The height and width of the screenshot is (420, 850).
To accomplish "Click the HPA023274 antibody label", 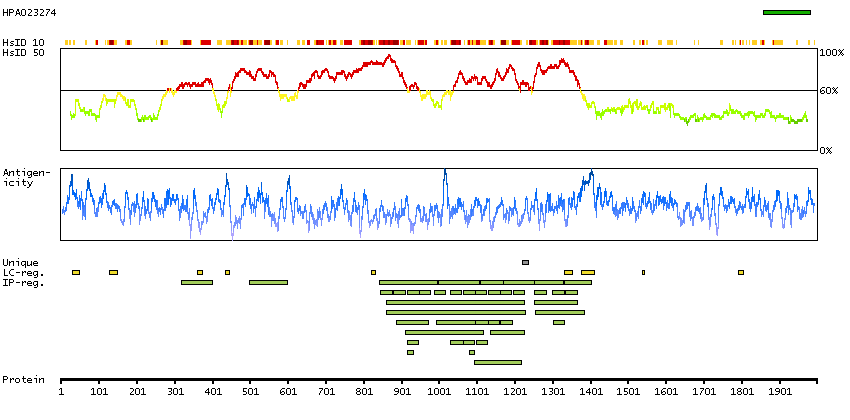I will click(x=28, y=12).
